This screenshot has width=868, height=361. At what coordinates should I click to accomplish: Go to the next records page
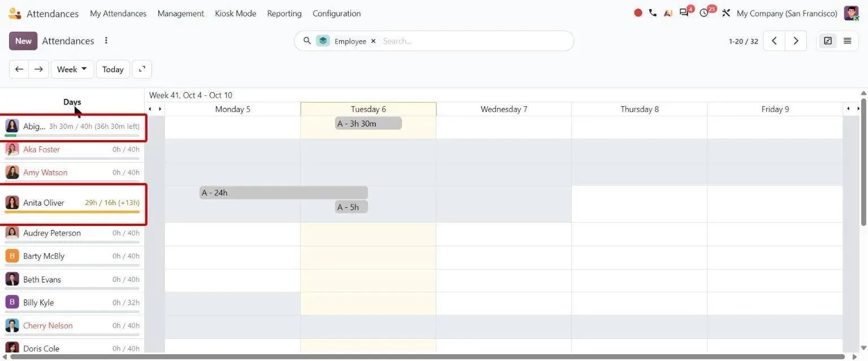pyautogui.click(x=796, y=41)
